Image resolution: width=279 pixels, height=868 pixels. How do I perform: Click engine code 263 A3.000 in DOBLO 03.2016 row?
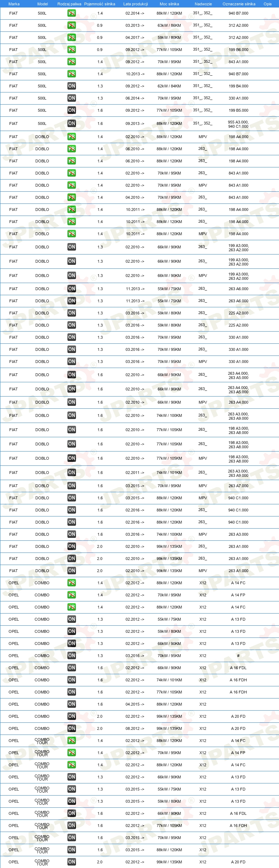click(x=238, y=534)
